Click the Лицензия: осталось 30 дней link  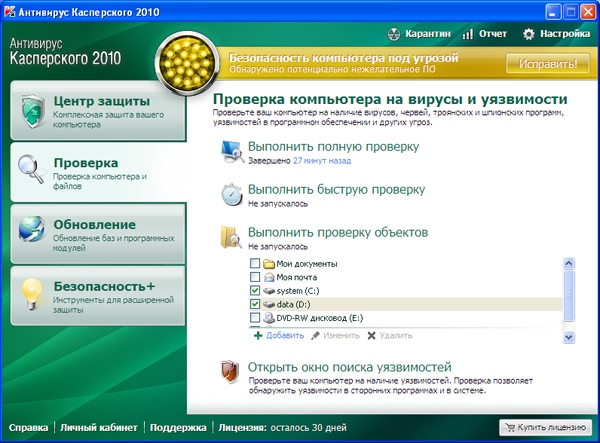[x=282, y=427]
